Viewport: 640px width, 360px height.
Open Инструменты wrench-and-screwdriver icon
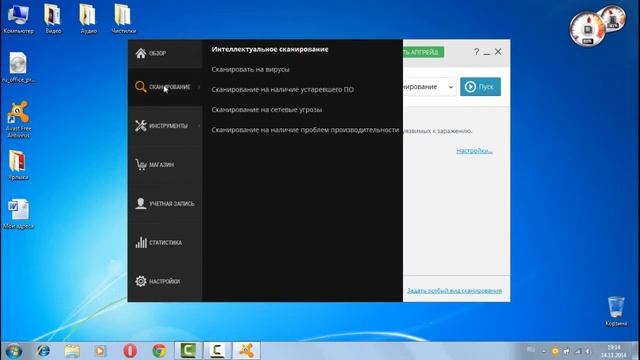(x=141, y=125)
